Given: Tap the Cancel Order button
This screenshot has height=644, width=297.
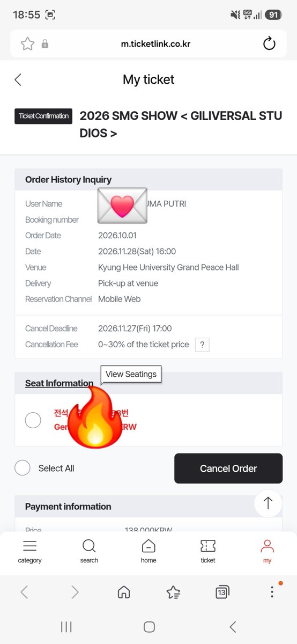Looking at the screenshot, I should coord(228,469).
